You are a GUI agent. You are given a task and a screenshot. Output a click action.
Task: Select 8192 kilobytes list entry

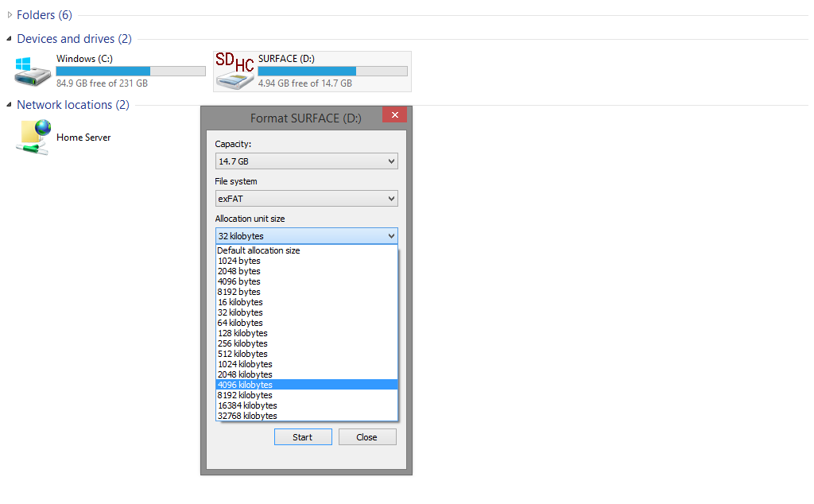pyautogui.click(x=306, y=395)
